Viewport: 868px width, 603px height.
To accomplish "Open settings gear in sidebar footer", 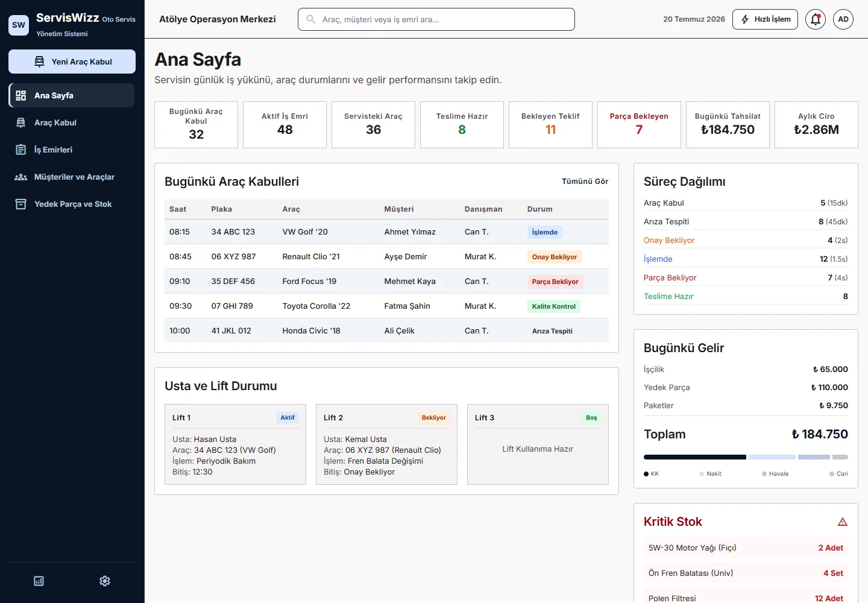I will click(105, 581).
